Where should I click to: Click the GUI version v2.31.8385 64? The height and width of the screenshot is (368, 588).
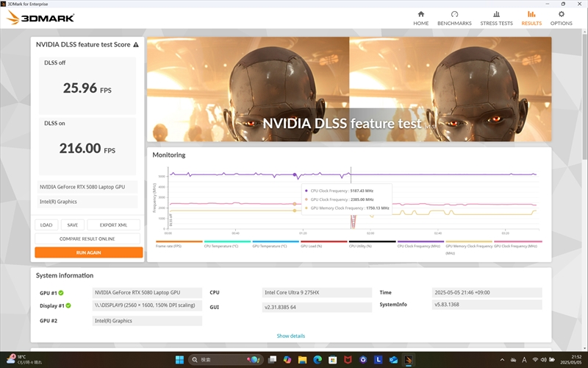[317, 307]
